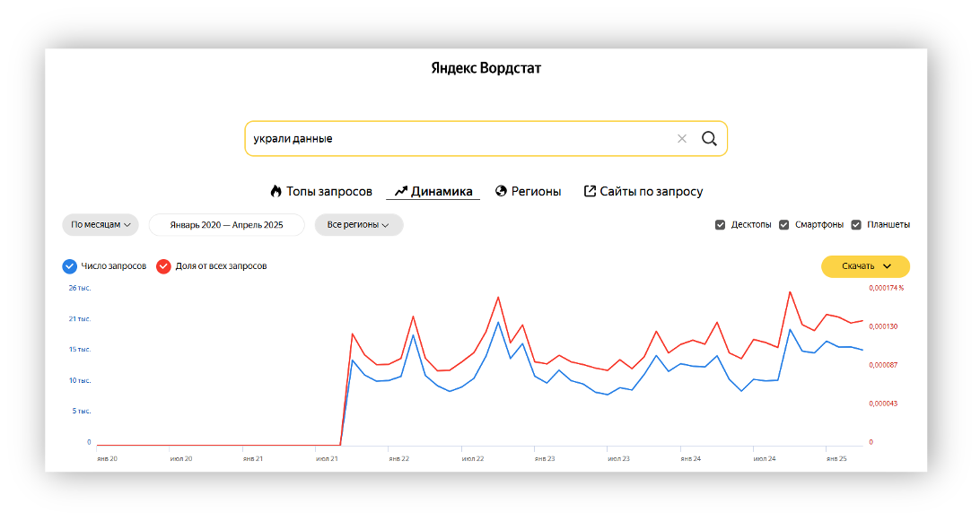Viewport: 980px width, 521px height.
Task: Uncheck the Планшеты checkbox
Action: pyautogui.click(x=856, y=225)
